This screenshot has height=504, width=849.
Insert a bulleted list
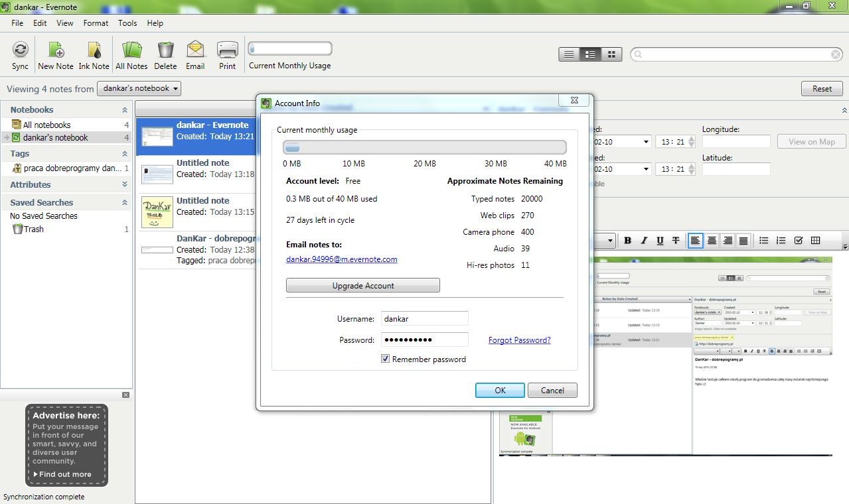pyautogui.click(x=764, y=241)
